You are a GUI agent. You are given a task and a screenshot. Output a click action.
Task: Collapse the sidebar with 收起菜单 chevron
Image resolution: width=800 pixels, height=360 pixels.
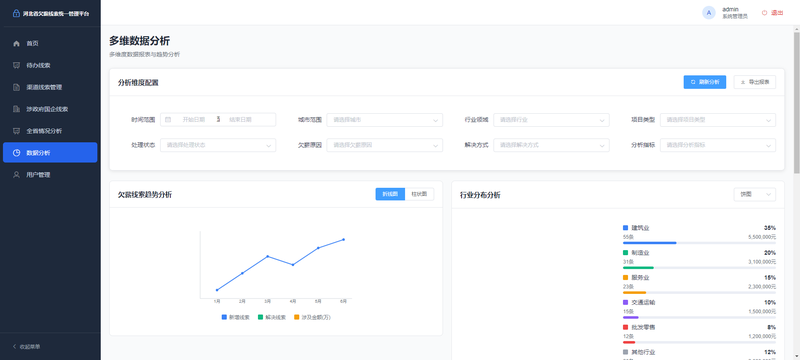click(x=14, y=347)
